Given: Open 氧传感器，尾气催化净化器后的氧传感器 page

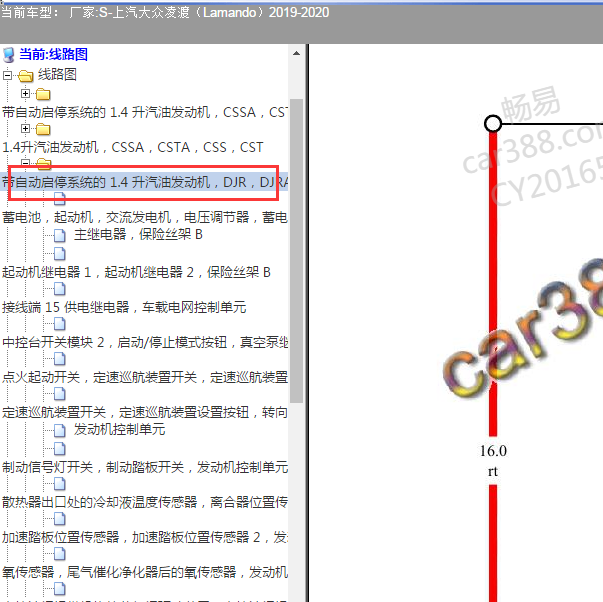Looking at the screenshot, I should click(x=145, y=572).
